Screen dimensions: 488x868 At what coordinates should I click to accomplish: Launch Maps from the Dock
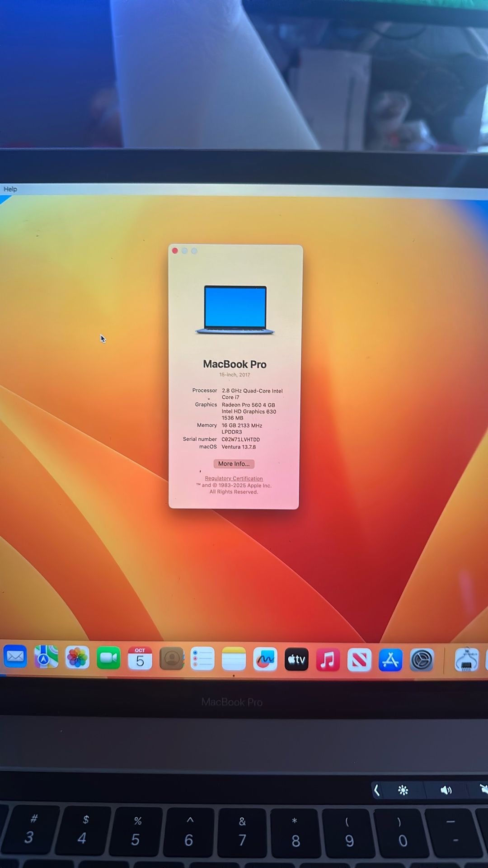point(46,657)
